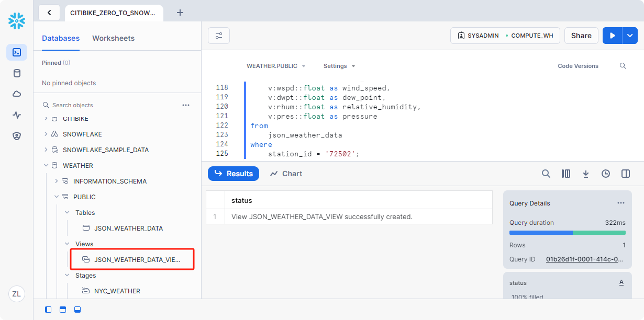
Task: Click the Query duration progress bar
Action: (x=567, y=233)
